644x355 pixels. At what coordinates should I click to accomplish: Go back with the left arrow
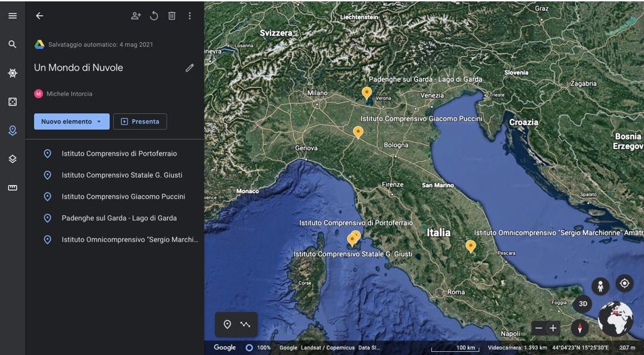40,16
